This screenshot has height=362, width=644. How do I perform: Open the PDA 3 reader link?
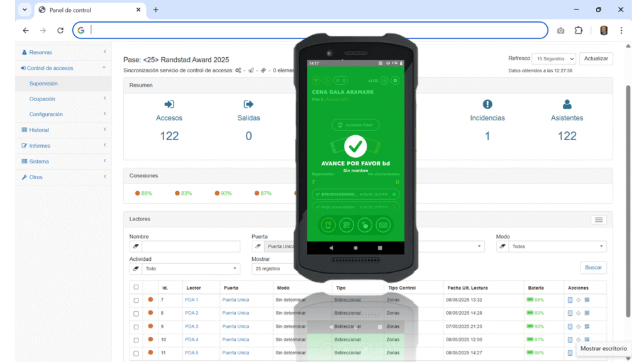click(x=191, y=326)
